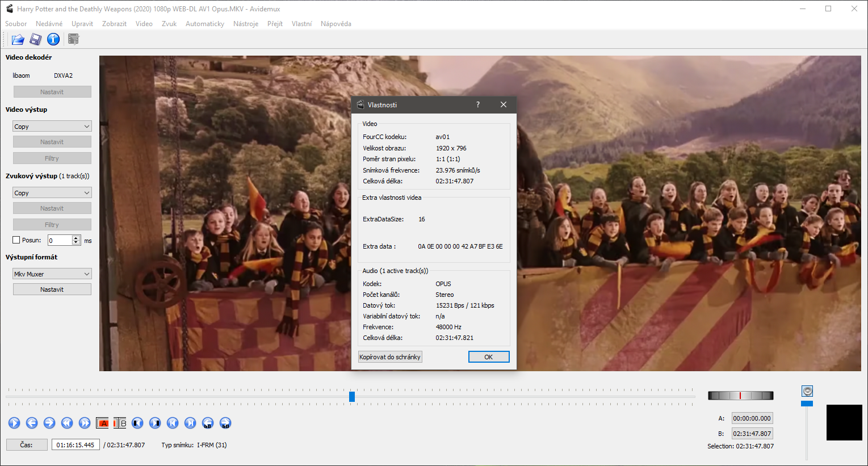Click Kopírovat do schránky in the properties dialog

390,356
